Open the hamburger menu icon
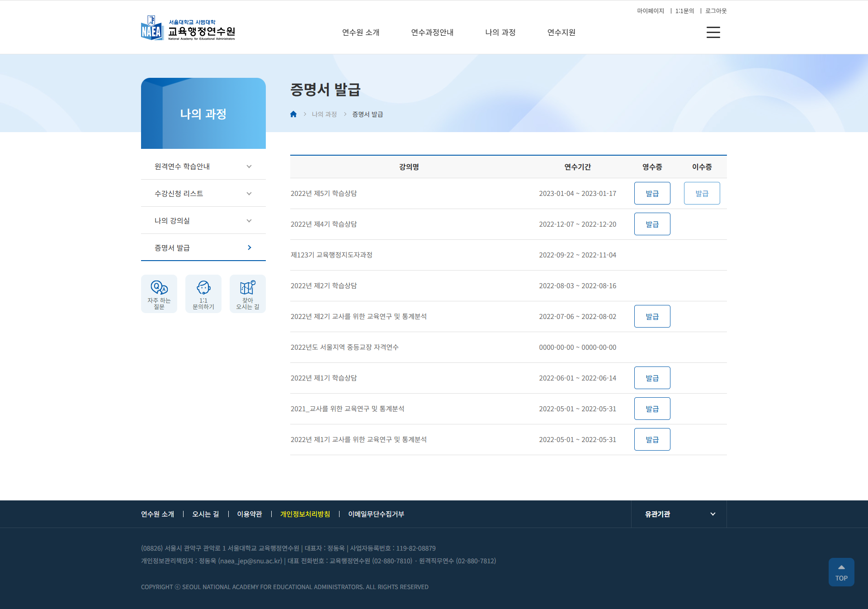This screenshot has height=609, width=868. [x=713, y=32]
